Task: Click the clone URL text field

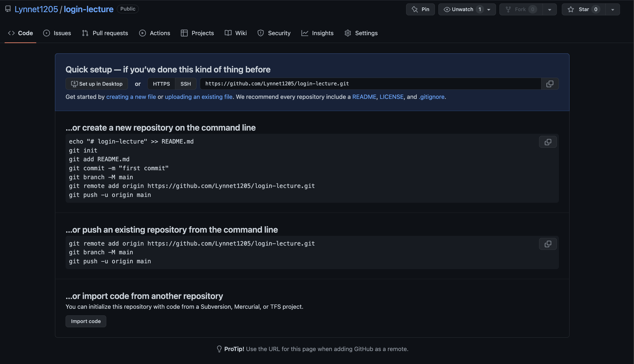Action: [x=370, y=84]
